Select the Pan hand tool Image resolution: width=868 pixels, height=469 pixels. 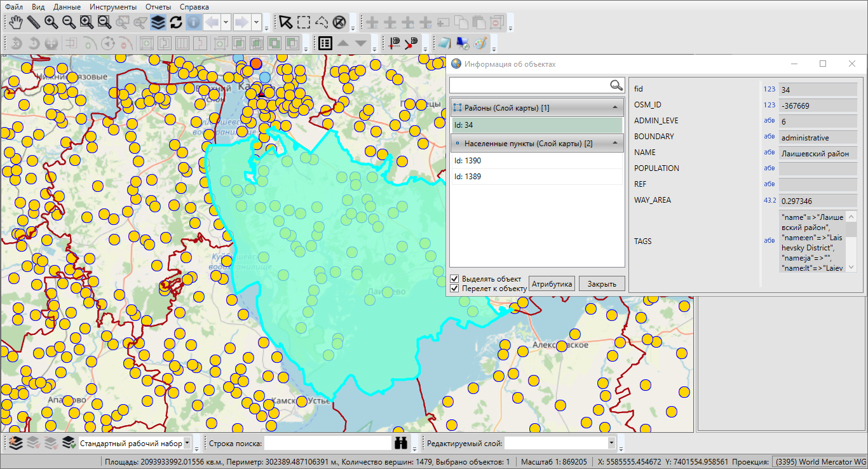point(16,22)
